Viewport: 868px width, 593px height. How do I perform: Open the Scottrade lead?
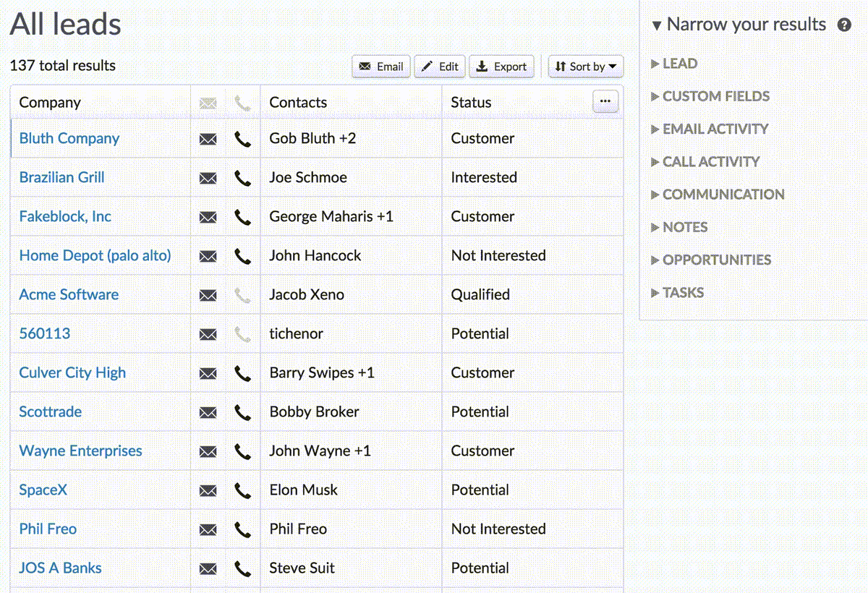point(50,411)
